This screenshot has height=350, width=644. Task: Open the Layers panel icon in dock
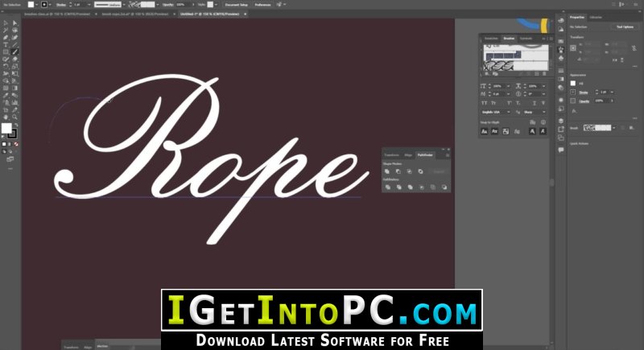[x=561, y=121]
